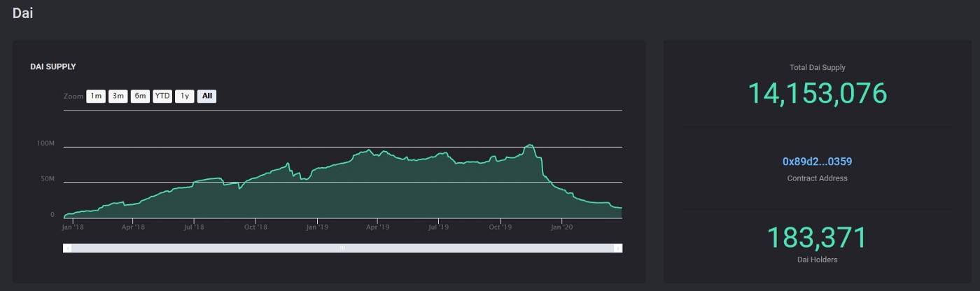Click the Jan '18 axis label
This screenshot has height=291, width=980.
[x=73, y=227]
